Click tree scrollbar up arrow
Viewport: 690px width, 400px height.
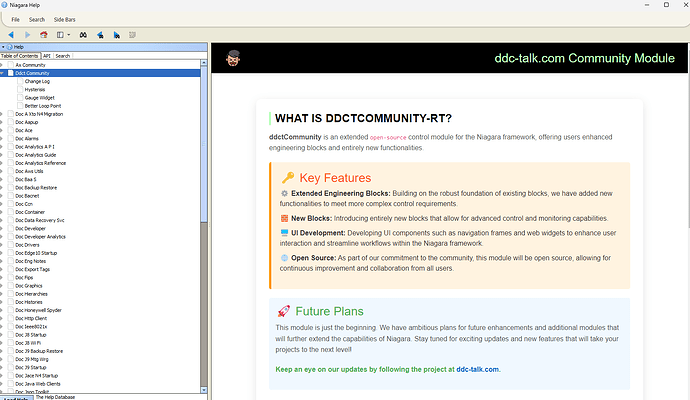click(204, 63)
